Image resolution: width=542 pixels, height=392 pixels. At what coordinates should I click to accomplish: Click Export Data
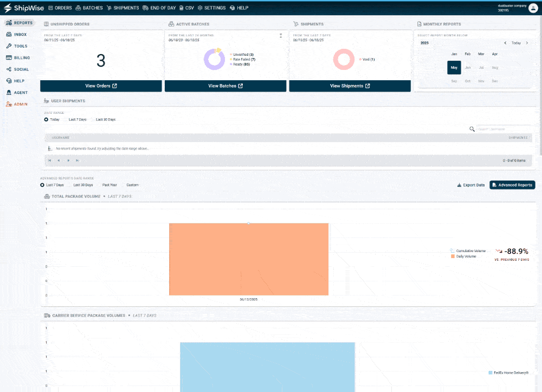point(471,185)
